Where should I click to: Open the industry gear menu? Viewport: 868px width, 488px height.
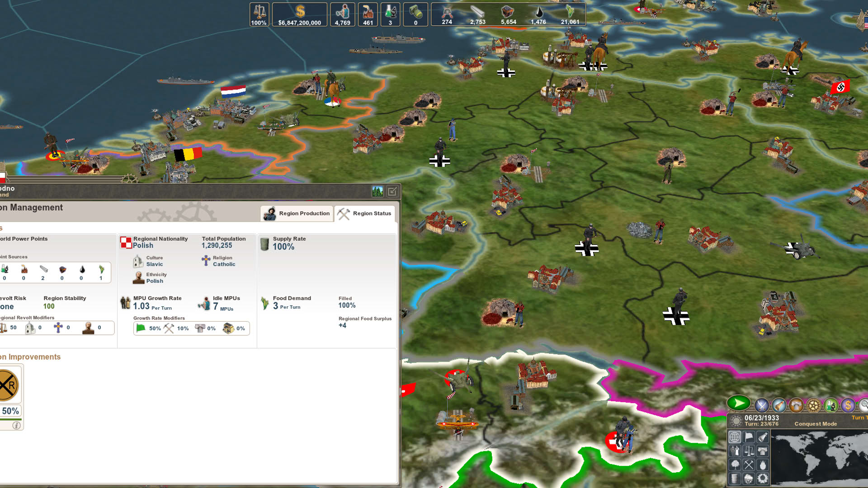pyautogui.click(x=813, y=405)
